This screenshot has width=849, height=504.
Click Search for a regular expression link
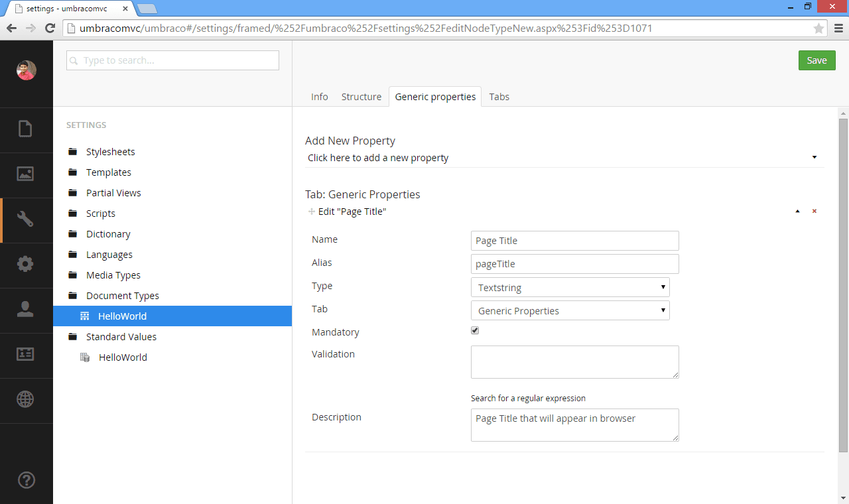click(527, 398)
